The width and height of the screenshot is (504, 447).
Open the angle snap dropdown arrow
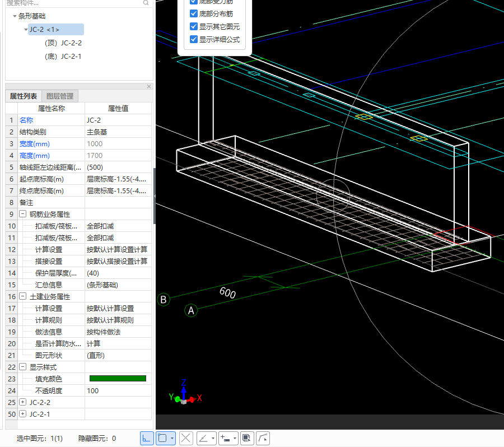pos(213,438)
